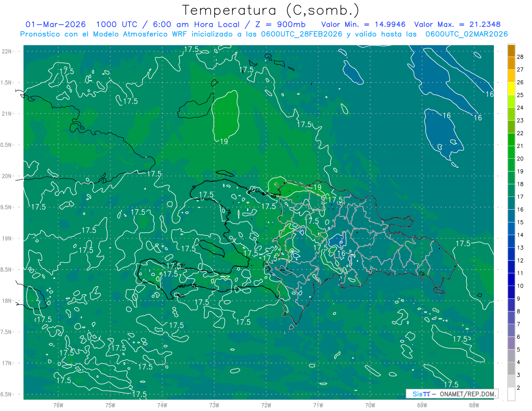This screenshot has width=532, height=411.
Task: Click the '16' contour label inside Dominican Republic
Action: pos(341,253)
